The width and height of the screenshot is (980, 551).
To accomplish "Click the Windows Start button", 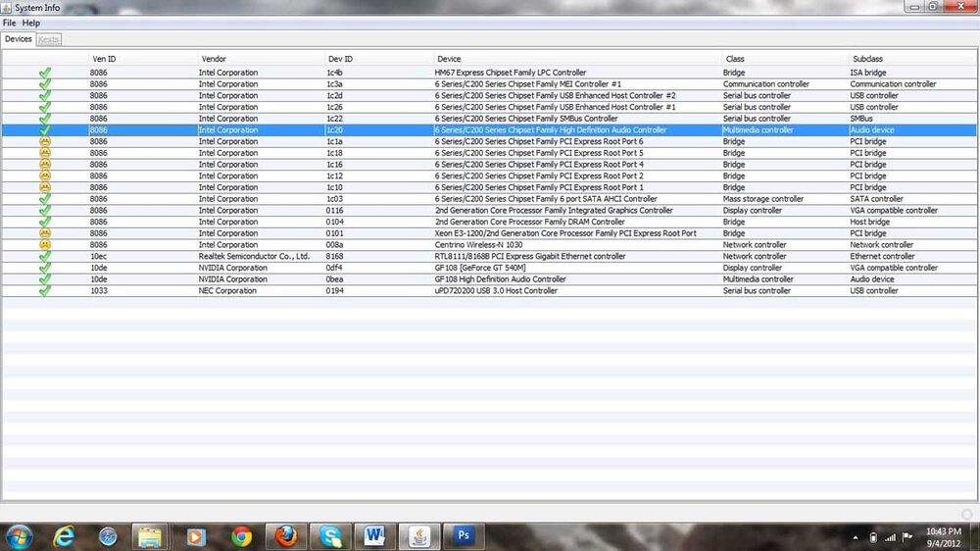I will tap(19, 536).
